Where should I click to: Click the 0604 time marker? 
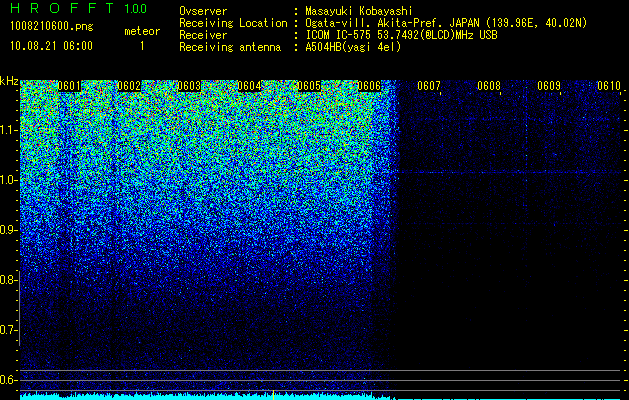tap(249, 86)
